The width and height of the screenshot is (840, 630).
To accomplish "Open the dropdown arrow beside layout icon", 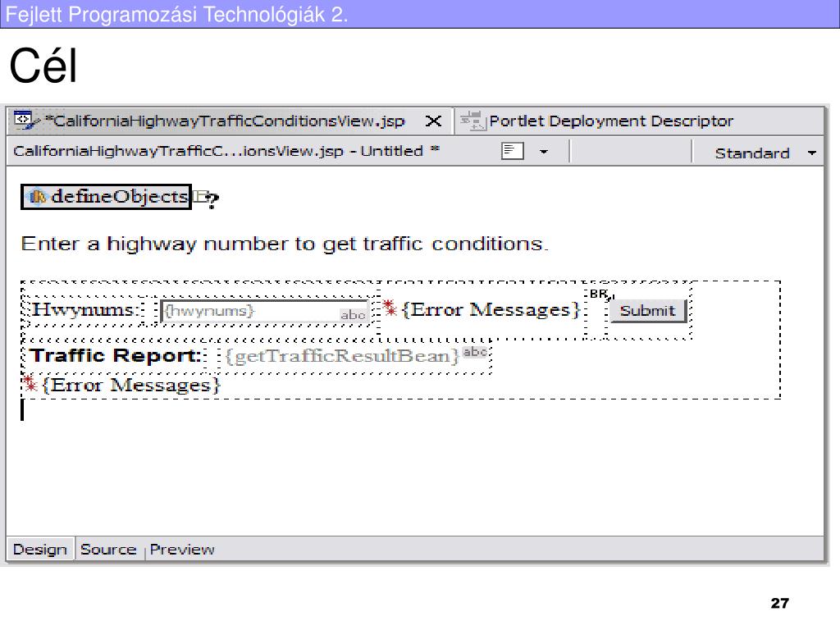I will pos(544,152).
